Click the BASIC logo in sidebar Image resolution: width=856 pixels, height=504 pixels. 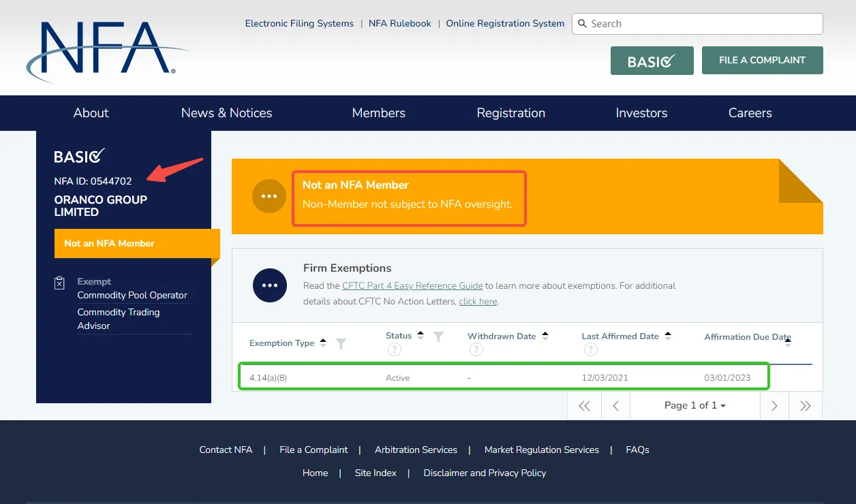pyautogui.click(x=79, y=156)
